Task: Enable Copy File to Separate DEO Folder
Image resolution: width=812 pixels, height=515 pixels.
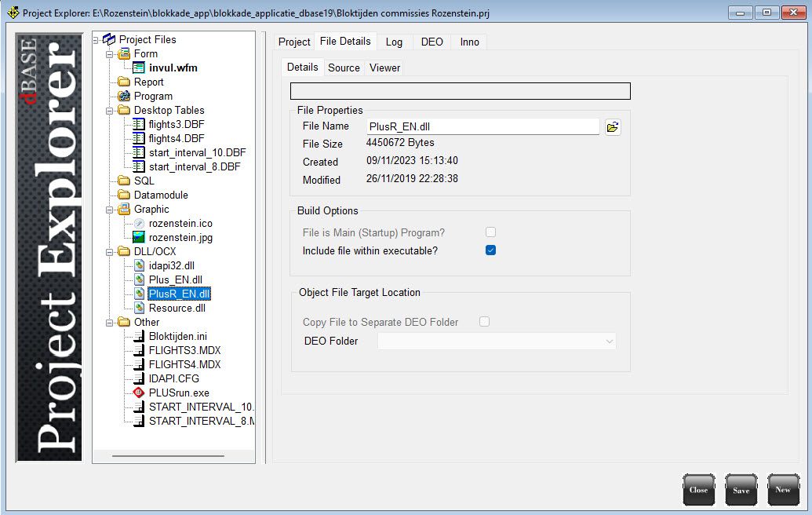Action: [485, 322]
